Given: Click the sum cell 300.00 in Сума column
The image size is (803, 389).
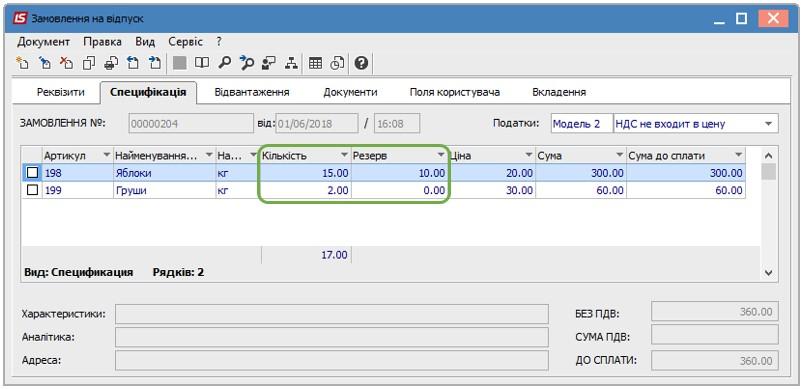Looking at the screenshot, I should tap(581, 173).
